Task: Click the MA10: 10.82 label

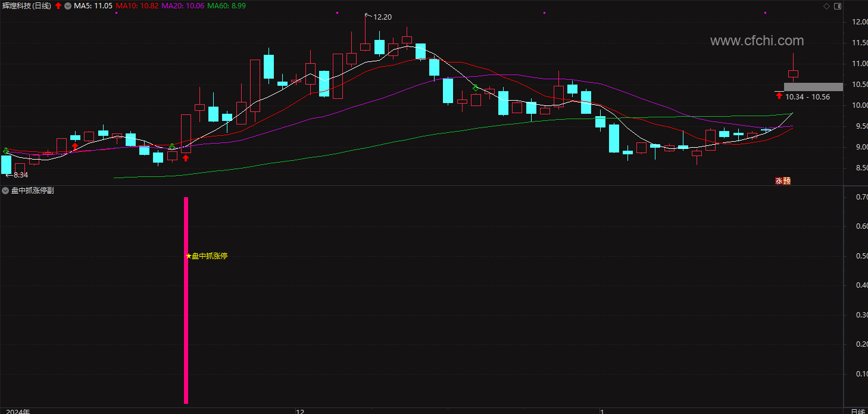Action: pos(137,5)
